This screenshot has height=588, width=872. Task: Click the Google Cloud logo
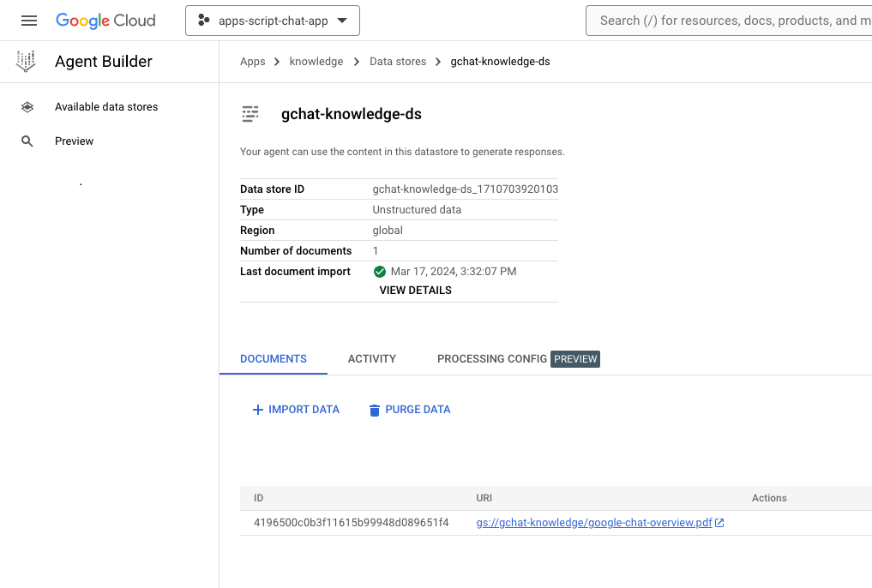[x=105, y=21]
